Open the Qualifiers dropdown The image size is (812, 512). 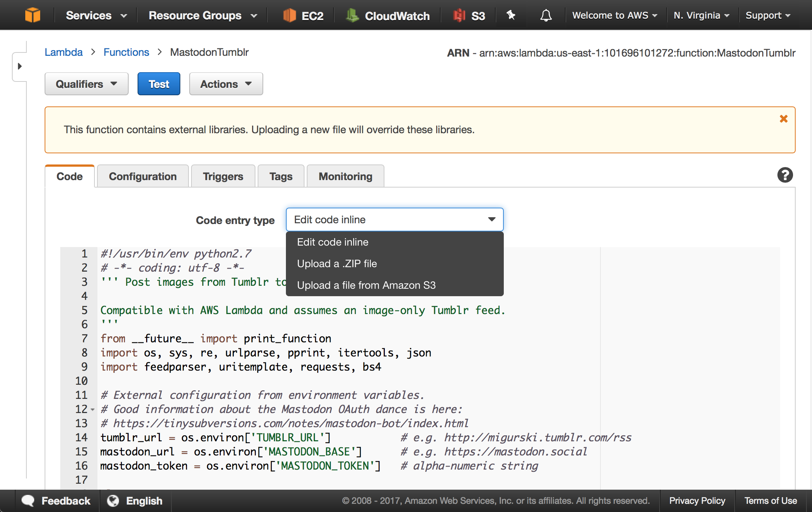(x=87, y=84)
